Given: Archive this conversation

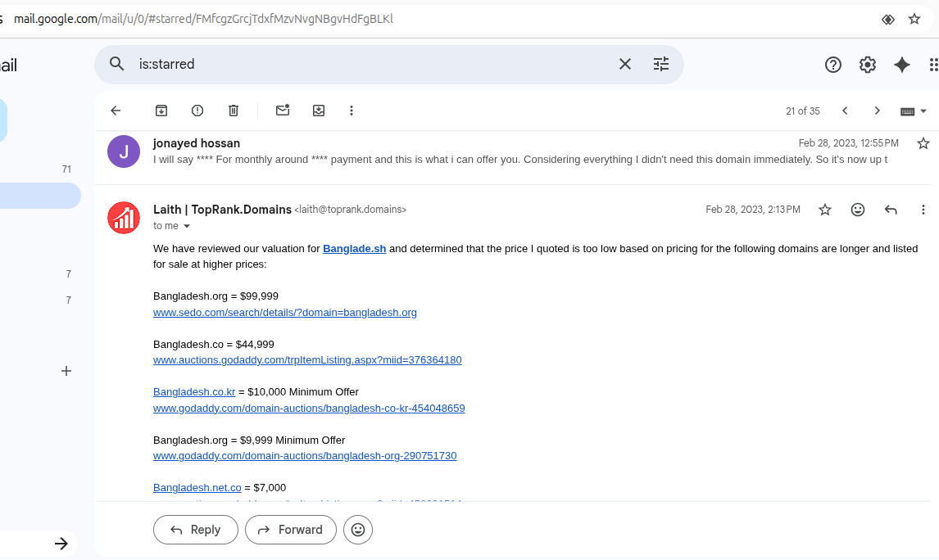Looking at the screenshot, I should point(161,111).
